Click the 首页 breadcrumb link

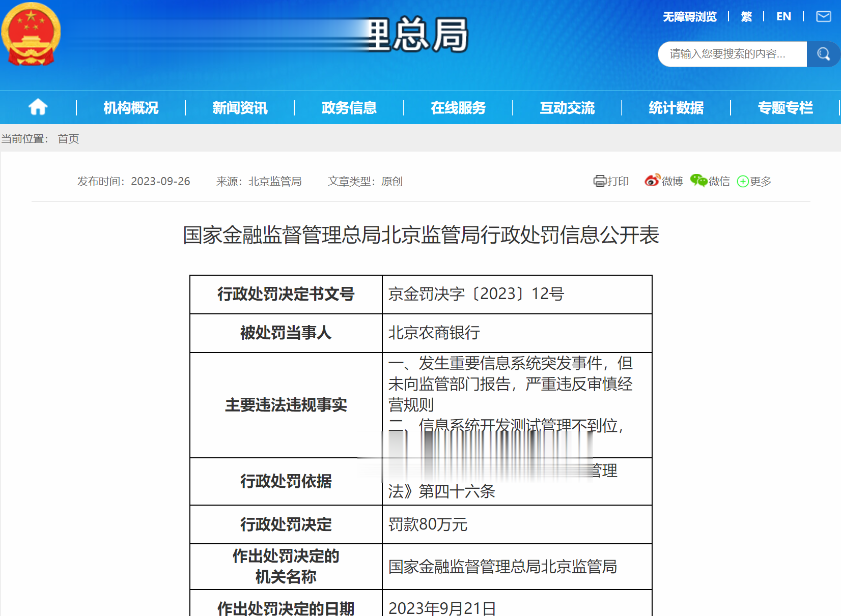coord(68,139)
